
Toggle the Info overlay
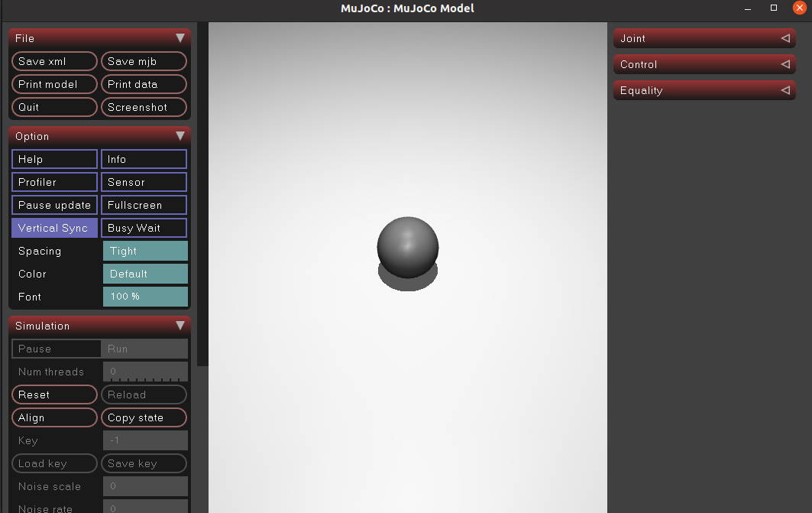pos(144,159)
